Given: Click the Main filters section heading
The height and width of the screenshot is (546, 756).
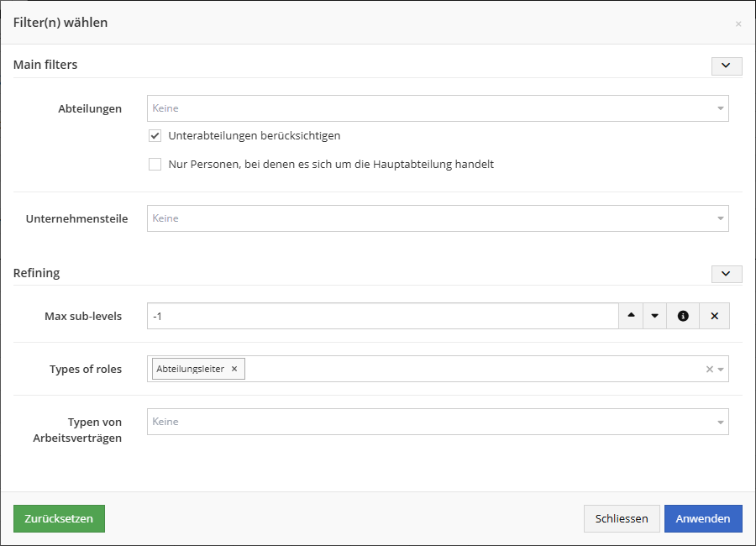Looking at the screenshot, I should (x=45, y=65).
